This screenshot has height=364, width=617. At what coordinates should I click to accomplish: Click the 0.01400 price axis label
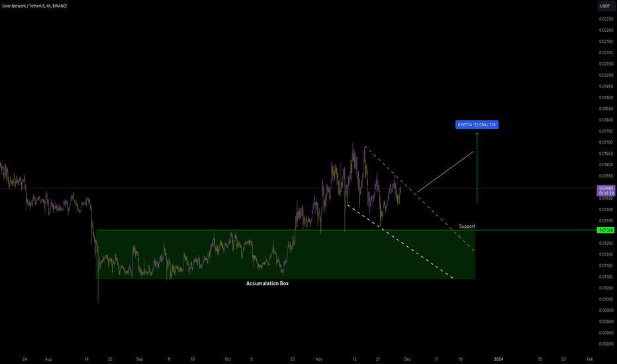(x=606, y=210)
